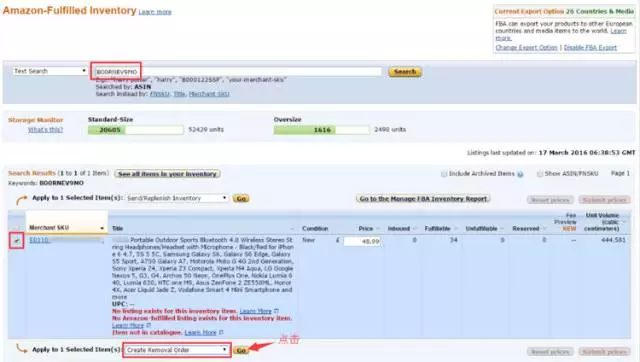
Task: Click the Reserved column header label
Action: pos(526,229)
